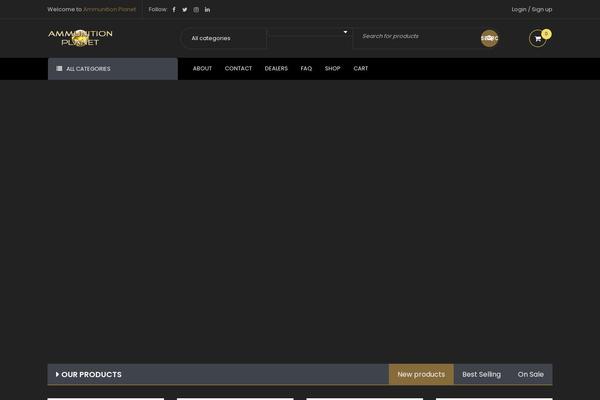Click the OUR PRODUCTS heading

coord(91,374)
